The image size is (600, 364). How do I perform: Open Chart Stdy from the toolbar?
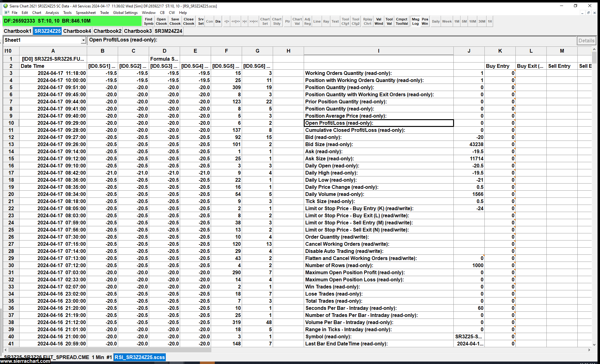277,21
